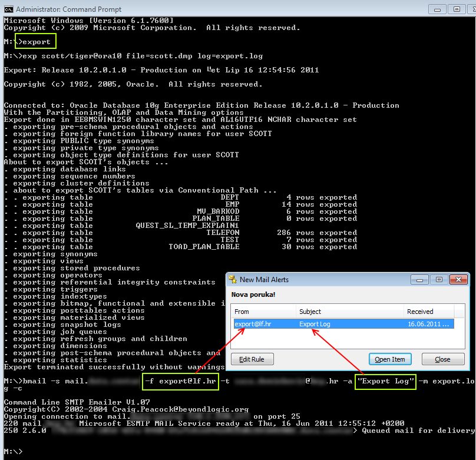Minimize the New Mail Alerts window
The height and width of the screenshot is (460, 476).
point(419,279)
